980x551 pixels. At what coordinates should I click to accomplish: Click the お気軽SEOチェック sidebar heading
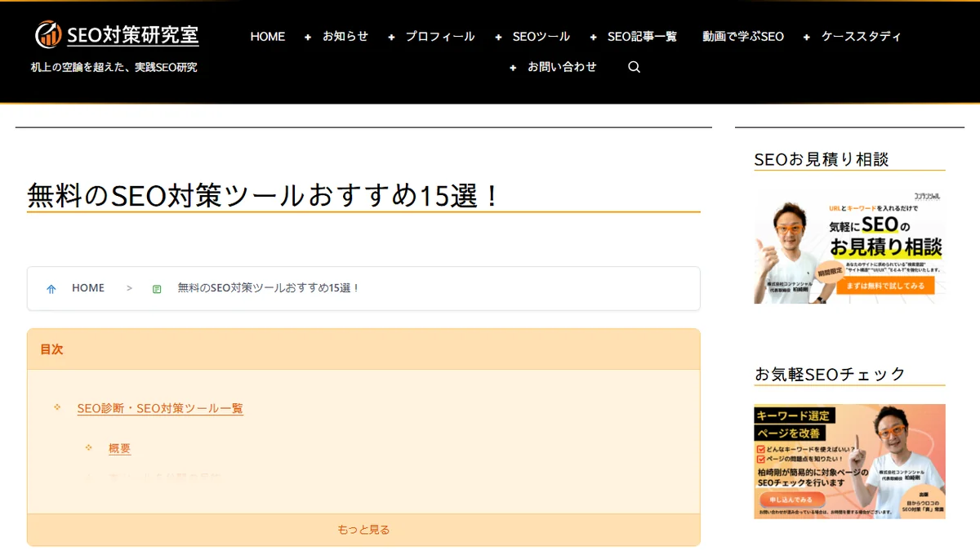coord(831,374)
